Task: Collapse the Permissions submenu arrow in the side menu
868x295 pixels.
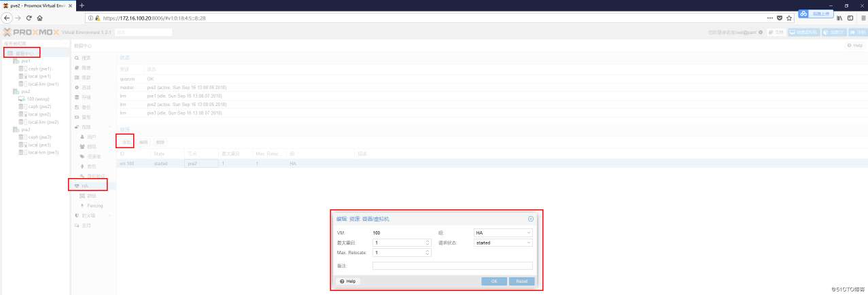Action: click(x=111, y=127)
